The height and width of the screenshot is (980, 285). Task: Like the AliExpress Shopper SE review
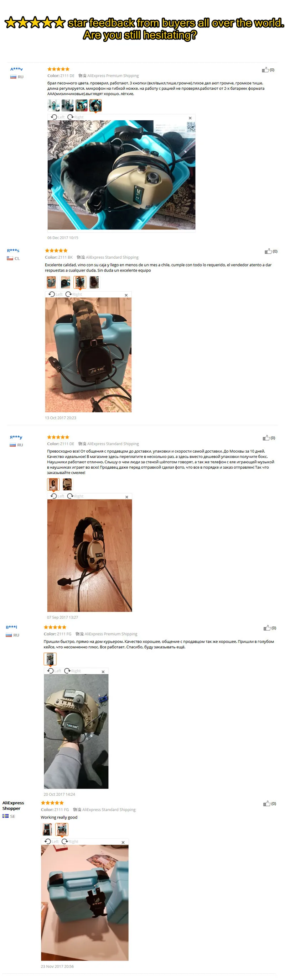click(x=267, y=804)
